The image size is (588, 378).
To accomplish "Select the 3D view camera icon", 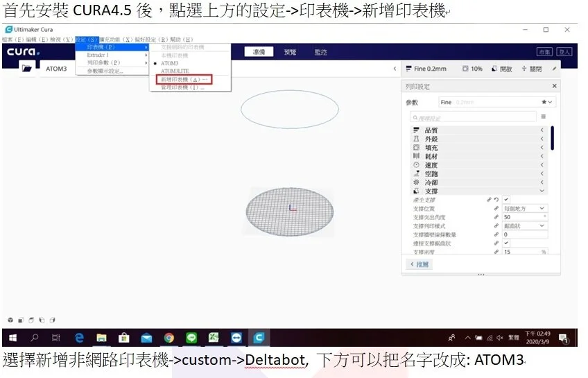I will [10, 320].
